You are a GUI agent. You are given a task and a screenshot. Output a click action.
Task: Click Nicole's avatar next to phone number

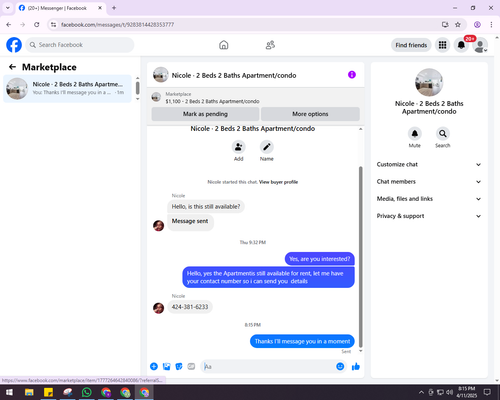click(x=158, y=308)
